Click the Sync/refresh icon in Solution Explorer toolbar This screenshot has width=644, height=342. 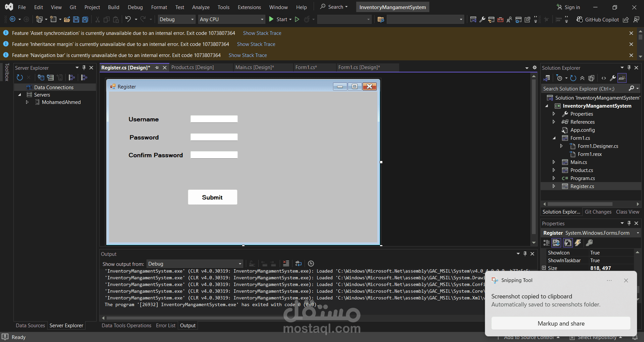pos(573,78)
